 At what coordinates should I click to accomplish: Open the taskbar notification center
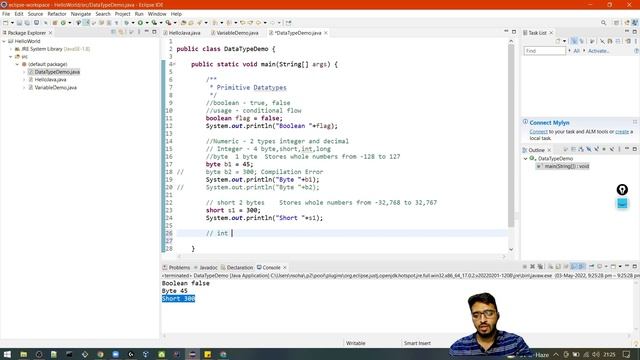[627, 354]
